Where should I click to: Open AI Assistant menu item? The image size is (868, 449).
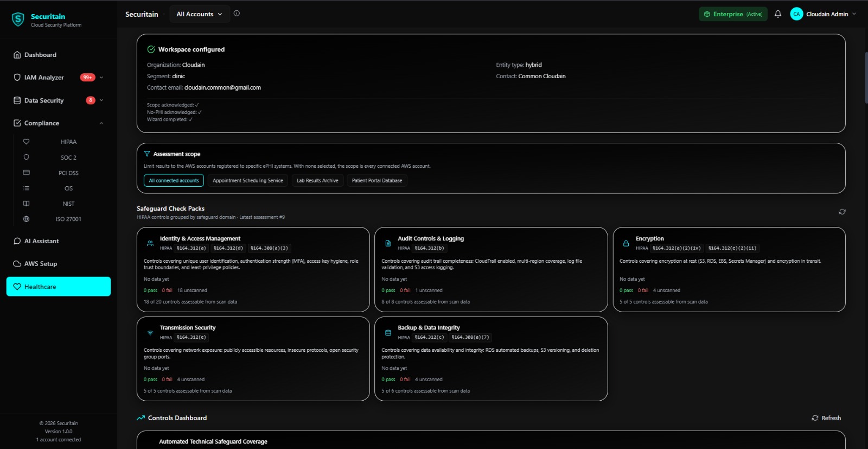(x=59, y=241)
